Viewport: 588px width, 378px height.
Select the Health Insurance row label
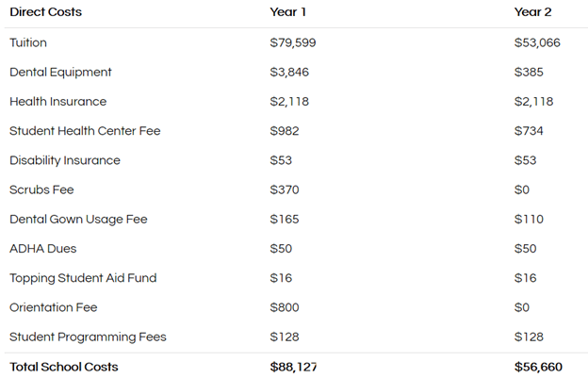tap(57, 101)
